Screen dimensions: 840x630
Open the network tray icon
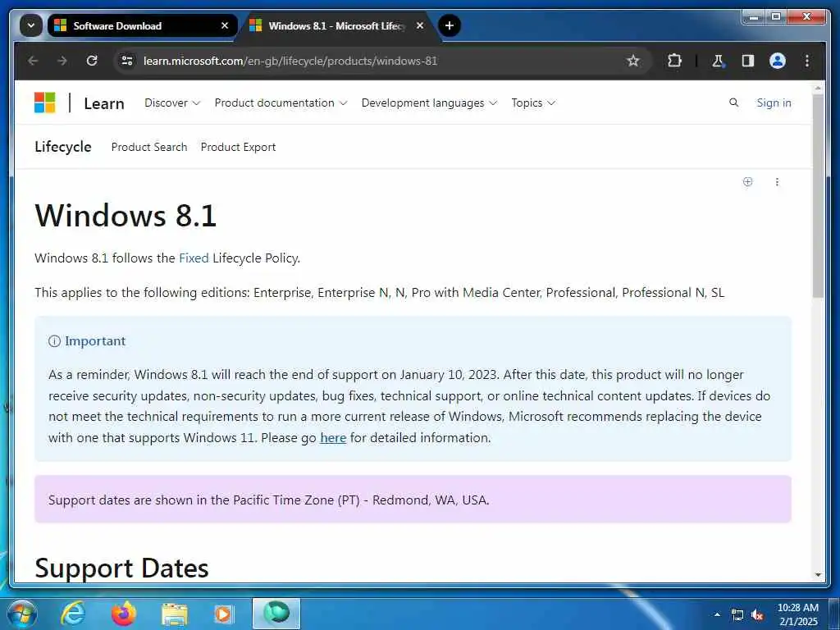[x=737, y=615]
